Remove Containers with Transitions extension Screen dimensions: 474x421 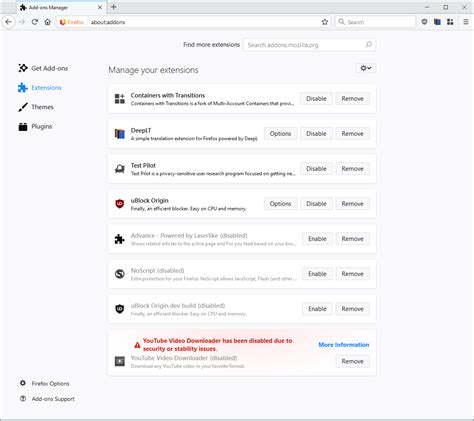[x=352, y=99]
